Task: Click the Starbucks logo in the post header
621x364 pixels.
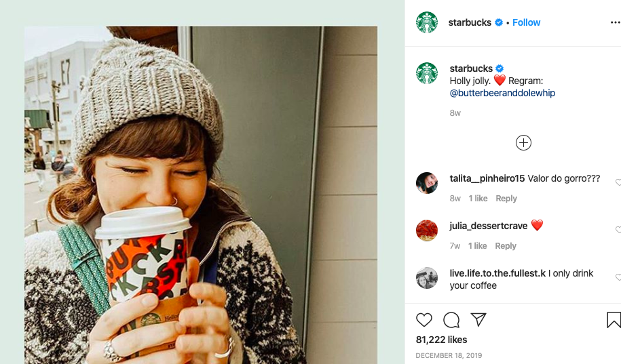Action: [x=427, y=22]
